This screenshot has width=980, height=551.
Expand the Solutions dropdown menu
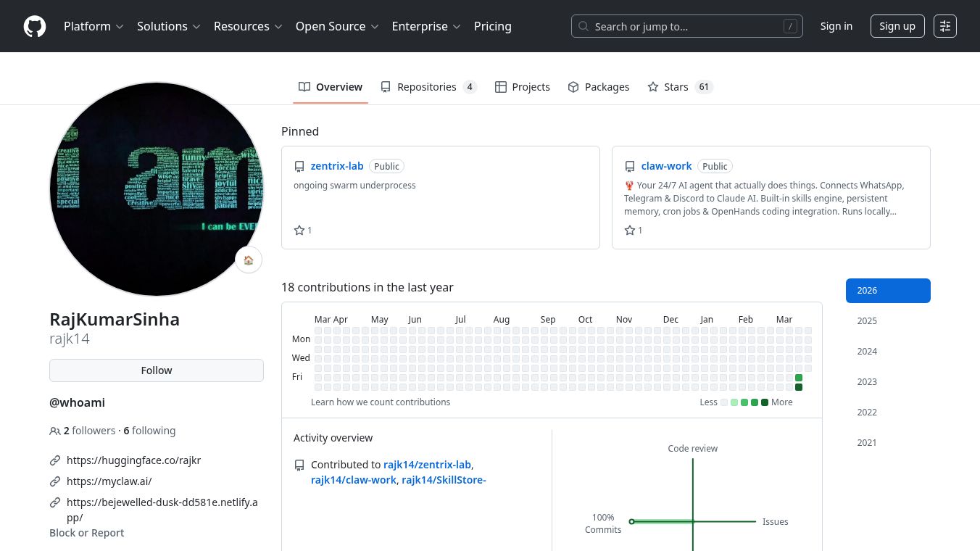168,26
